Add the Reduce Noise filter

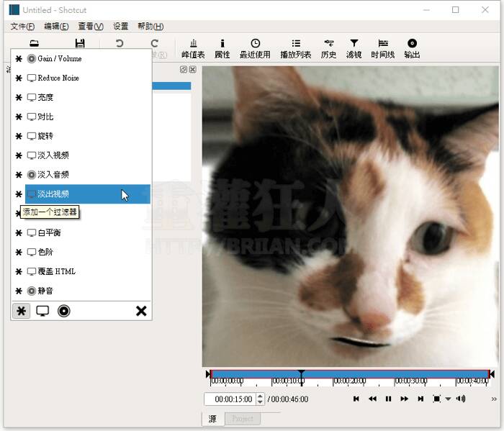coord(87,78)
